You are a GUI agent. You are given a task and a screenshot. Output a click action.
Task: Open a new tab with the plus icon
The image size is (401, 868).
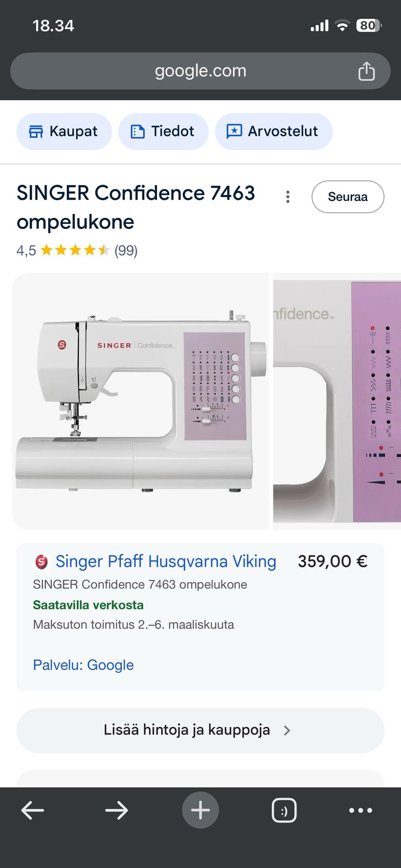click(200, 810)
